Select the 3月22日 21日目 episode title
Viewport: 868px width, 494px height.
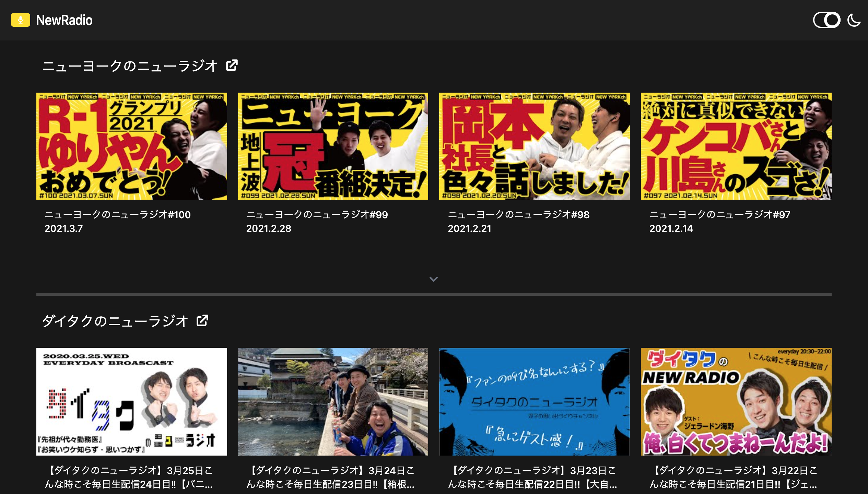(x=734, y=477)
